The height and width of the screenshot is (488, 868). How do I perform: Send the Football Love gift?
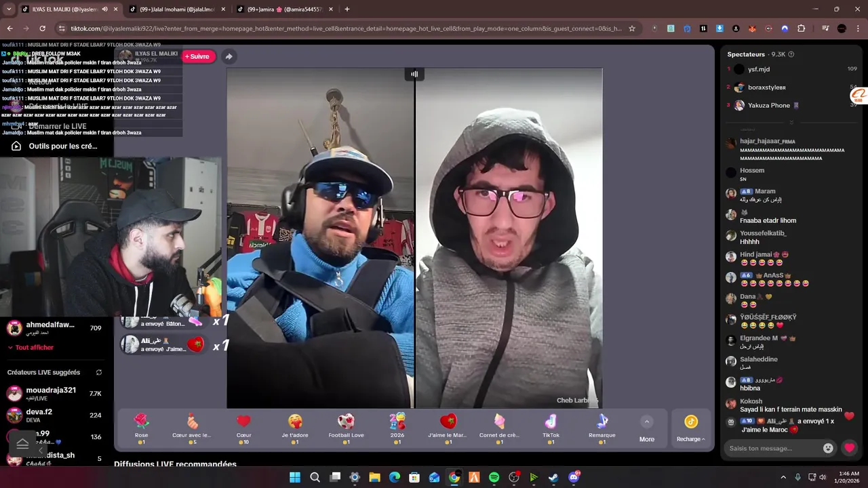(346, 428)
